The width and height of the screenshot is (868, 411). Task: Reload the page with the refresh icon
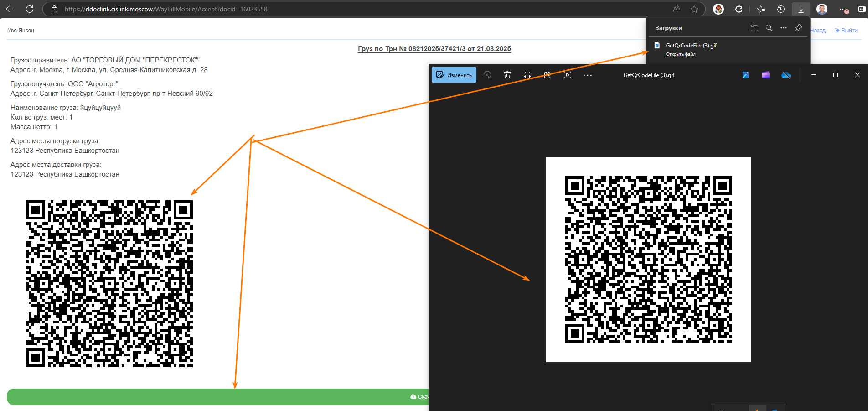[30, 9]
